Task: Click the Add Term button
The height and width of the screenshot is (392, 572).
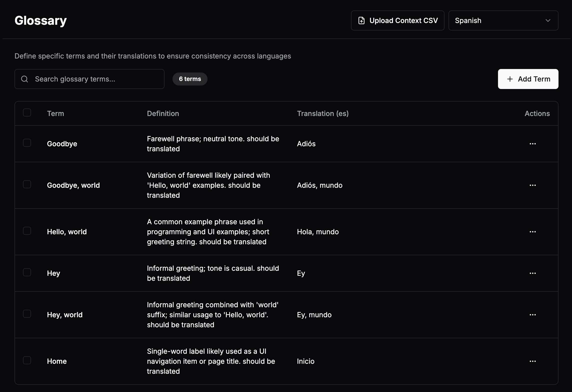Action: tap(528, 79)
